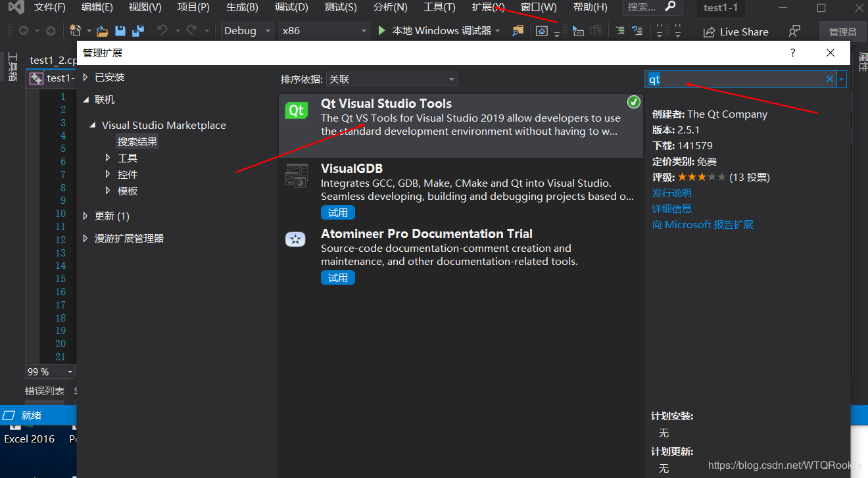The width and height of the screenshot is (868, 478).
Task: Open the sort-by dropdown
Action: click(x=391, y=80)
